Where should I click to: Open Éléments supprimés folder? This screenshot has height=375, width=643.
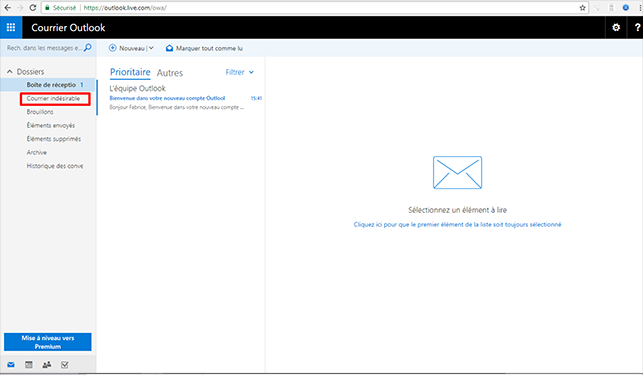(54, 139)
